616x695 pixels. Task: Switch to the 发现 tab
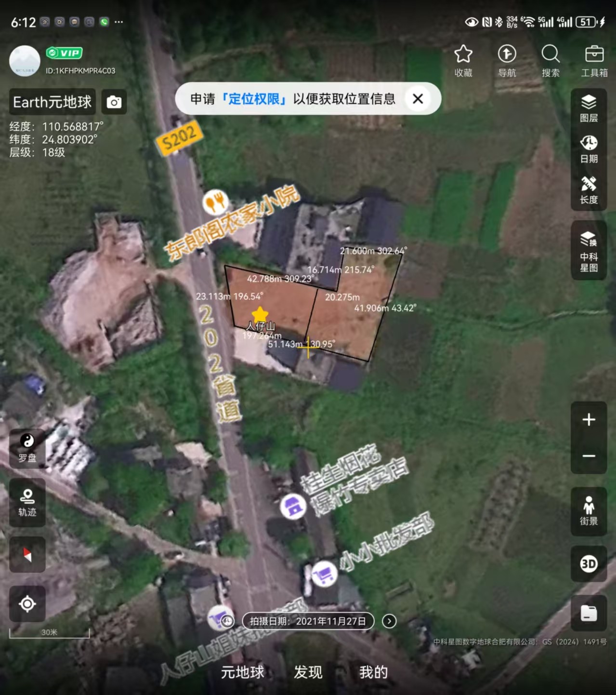(308, 672)
